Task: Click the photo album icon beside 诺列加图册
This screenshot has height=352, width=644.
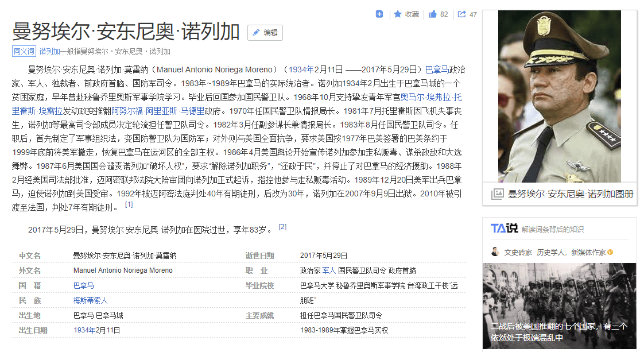Action: [498, 194]
